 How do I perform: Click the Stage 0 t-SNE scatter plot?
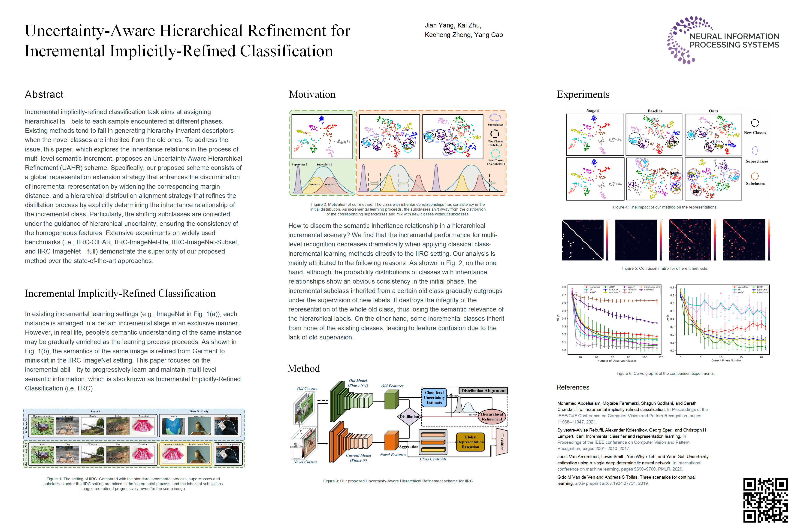pos(595,135)
